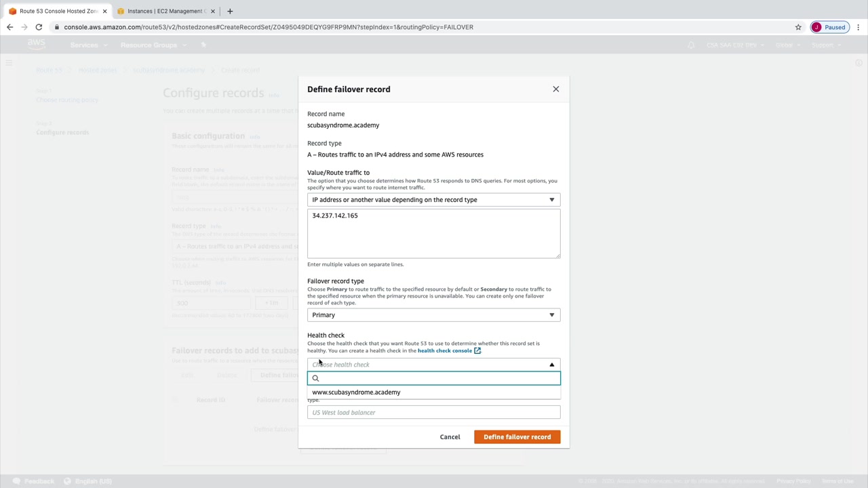Open a new browser tab
This screenshot has height=488, width=868.
click(230, 11)
